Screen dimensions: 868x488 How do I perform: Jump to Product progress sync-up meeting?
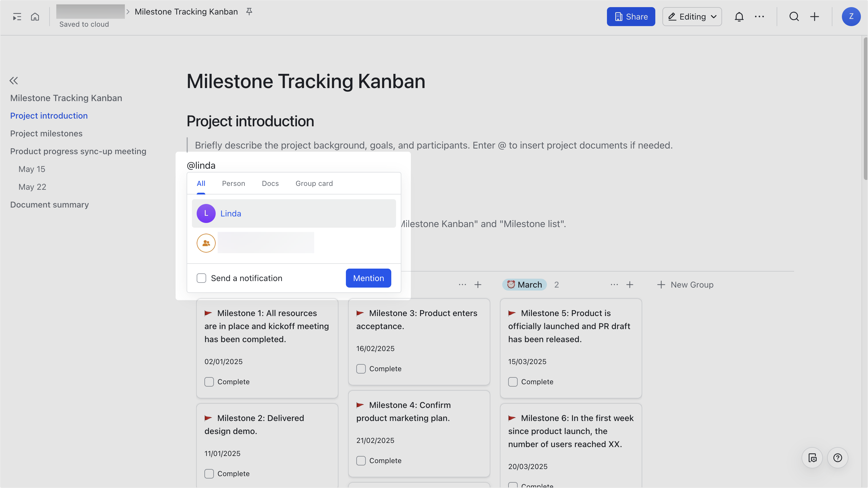[78, 151]
